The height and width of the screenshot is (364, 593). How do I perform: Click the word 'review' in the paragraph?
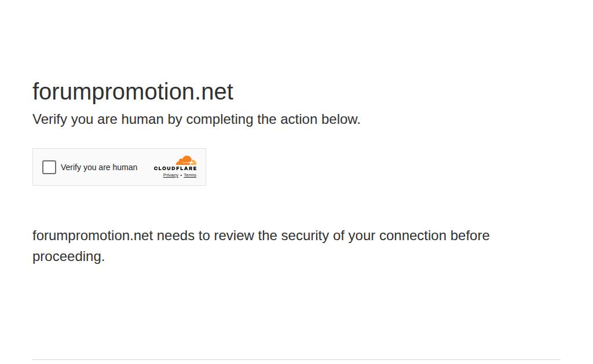[234, 236]
